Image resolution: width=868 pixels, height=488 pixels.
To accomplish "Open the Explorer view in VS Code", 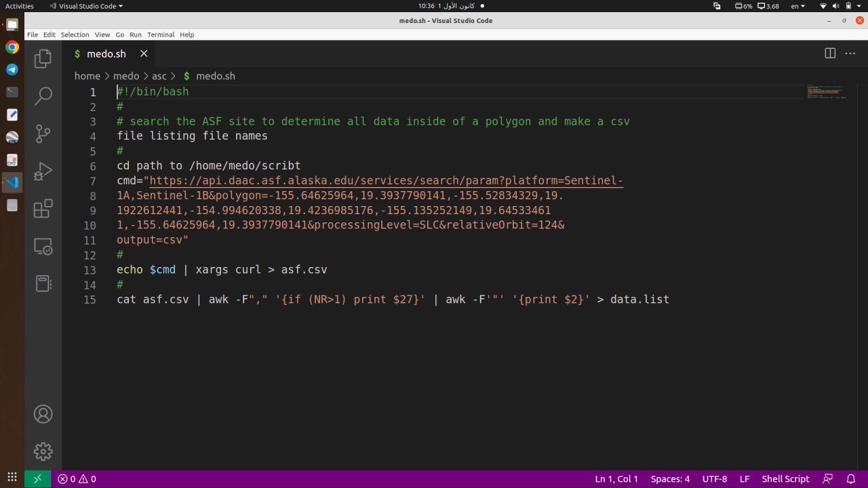I will coord(43,58).
